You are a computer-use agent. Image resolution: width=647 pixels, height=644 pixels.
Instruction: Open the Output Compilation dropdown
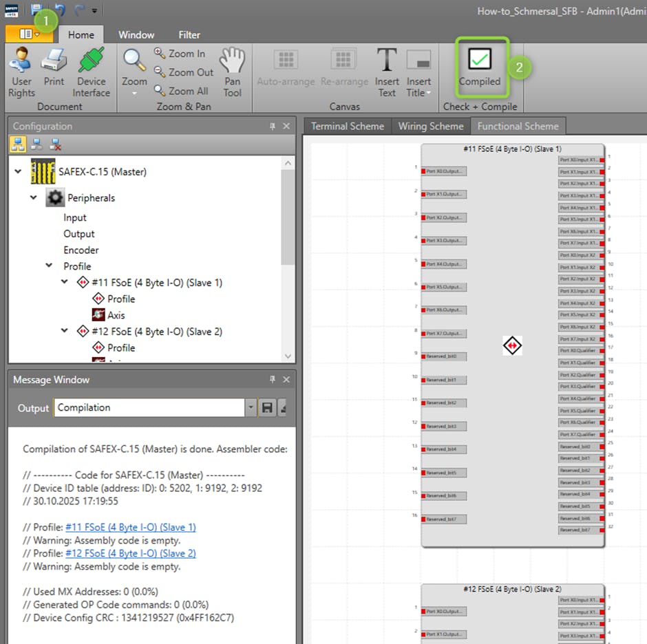point(250,408)
